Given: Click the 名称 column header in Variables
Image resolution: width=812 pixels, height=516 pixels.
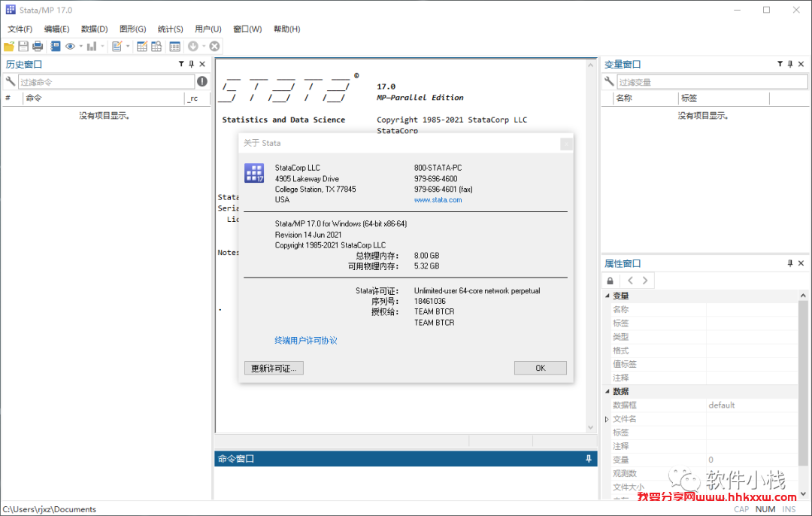Looking at the screenshot, I should 645,98.
